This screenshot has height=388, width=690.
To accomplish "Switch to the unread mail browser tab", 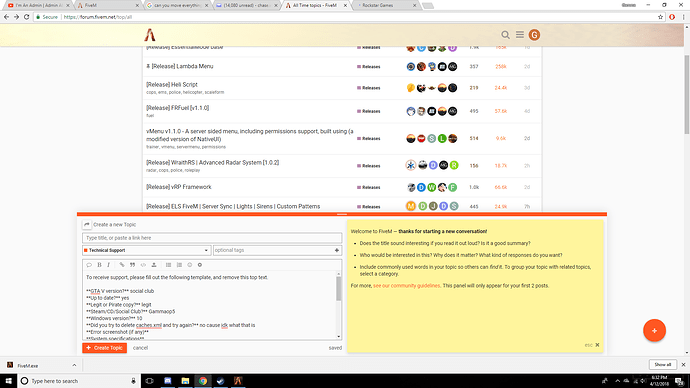I will point(246,5).
